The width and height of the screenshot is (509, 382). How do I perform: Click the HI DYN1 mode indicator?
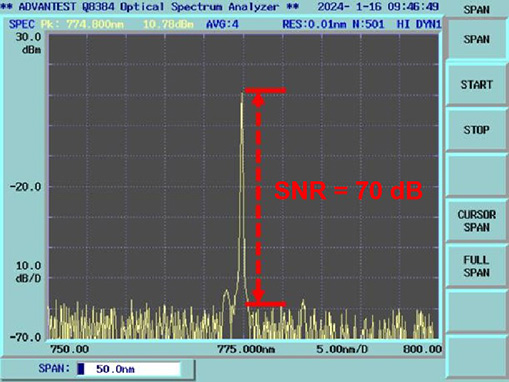point(419,24)
